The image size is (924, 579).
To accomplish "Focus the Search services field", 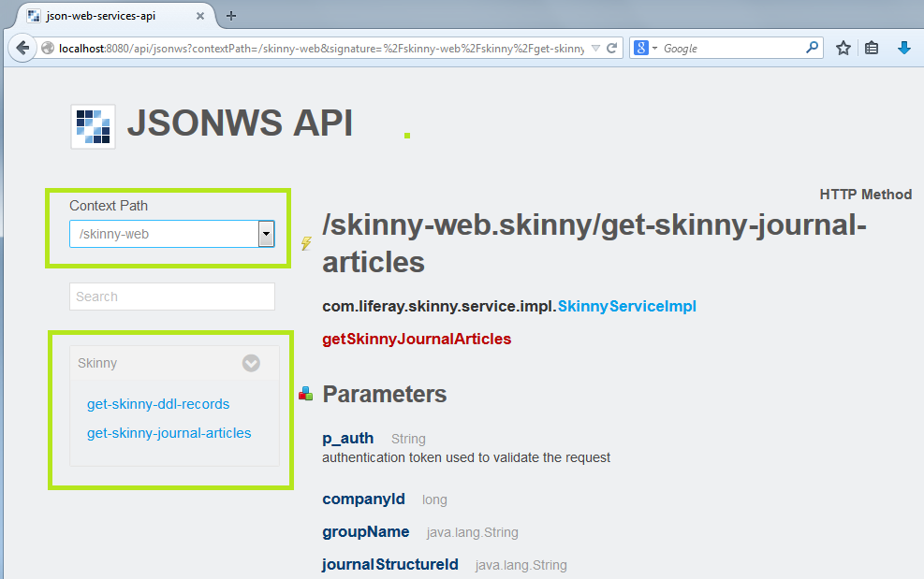I will coord(172,297).
